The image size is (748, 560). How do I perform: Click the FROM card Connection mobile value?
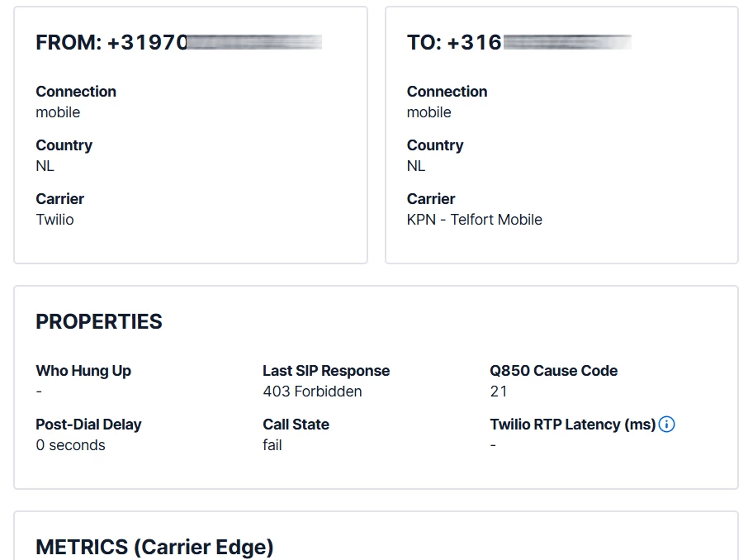click(58, 112)
